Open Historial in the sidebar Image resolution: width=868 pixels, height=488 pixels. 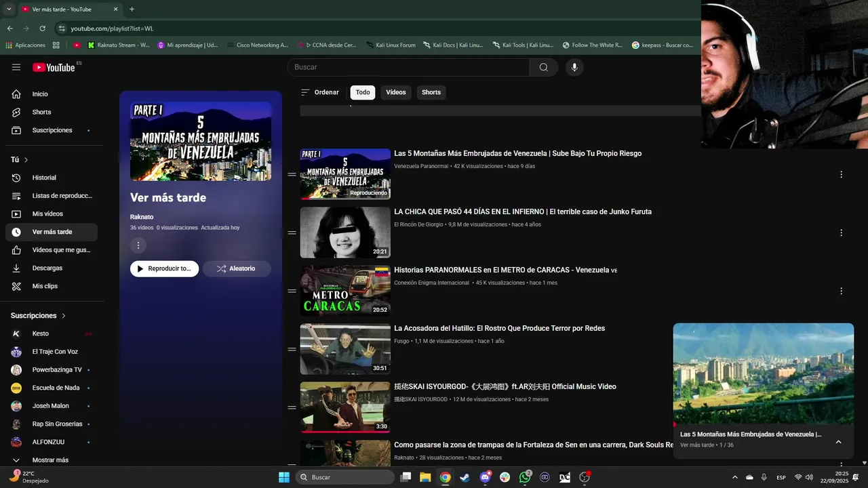[52, 178]
